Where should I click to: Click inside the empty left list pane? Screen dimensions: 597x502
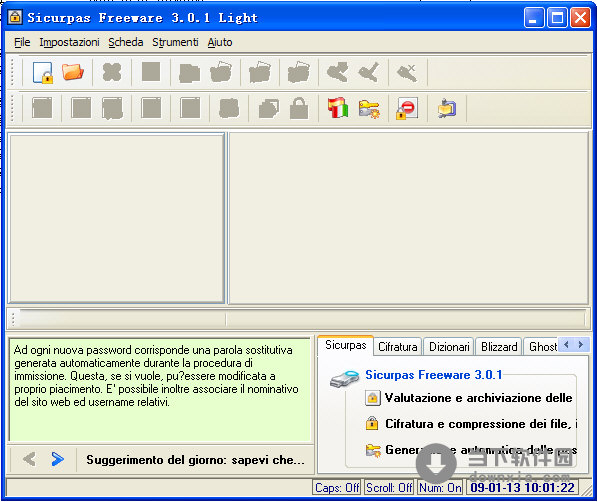pyautogui.click(x=117, y=218)
